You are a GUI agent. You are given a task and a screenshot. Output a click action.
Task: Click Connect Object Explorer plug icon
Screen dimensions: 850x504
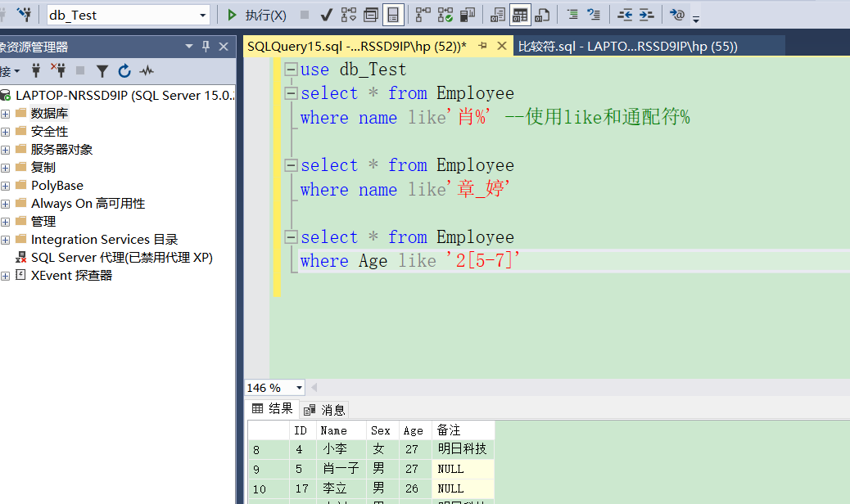coord(36,70)
